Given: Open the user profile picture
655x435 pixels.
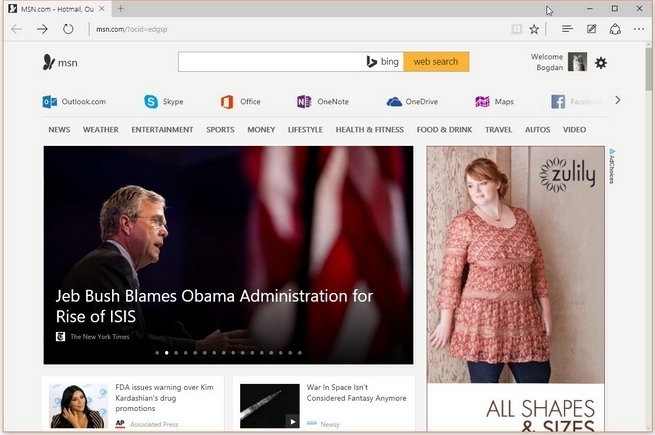Looking at the screenshot, I should coord(577,62).
